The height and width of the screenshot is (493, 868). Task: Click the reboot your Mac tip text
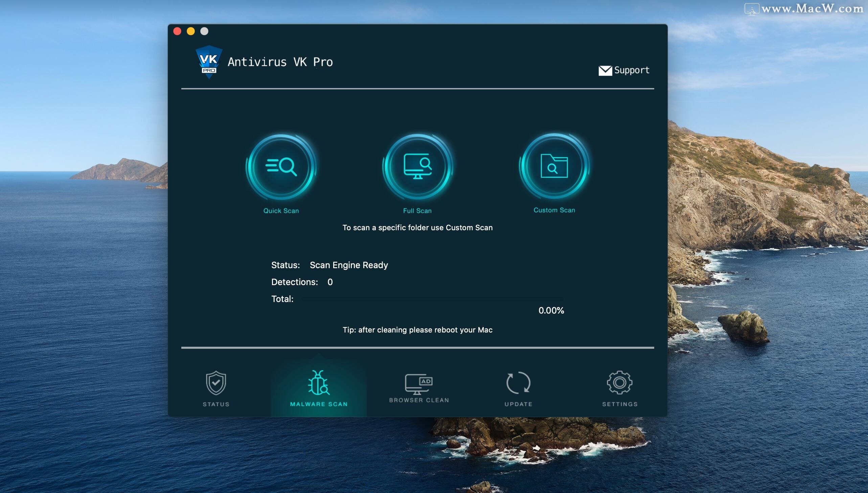coord(417,330)
